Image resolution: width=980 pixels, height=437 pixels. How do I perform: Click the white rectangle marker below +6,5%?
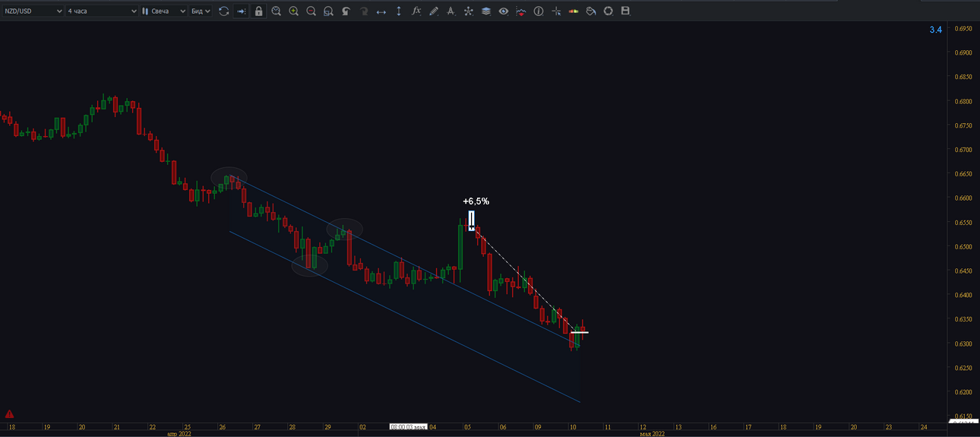click(x=472, y=220)
